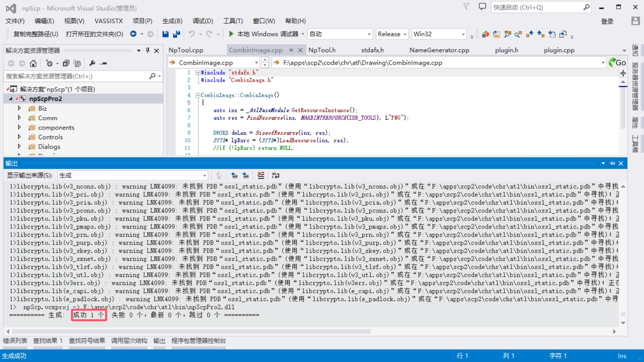Screen dimensions: 644x362
Task: Open the 生成(B) build menu
Action: coord(172,21)
